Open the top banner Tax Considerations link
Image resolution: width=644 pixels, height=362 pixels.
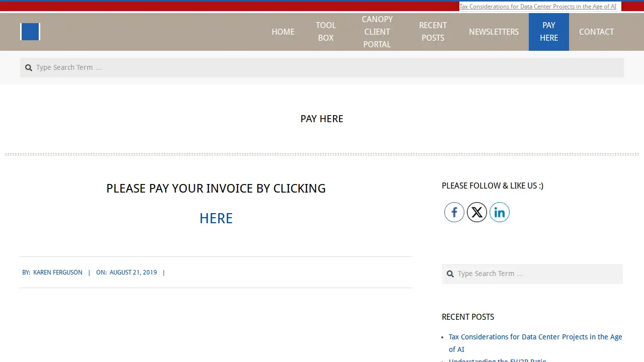pos(538,7)
